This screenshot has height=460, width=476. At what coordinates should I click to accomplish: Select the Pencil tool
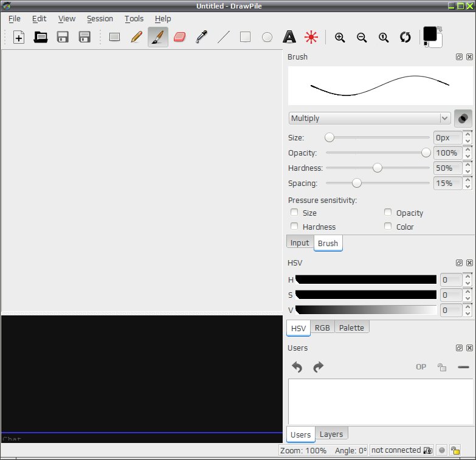(136, 37)
